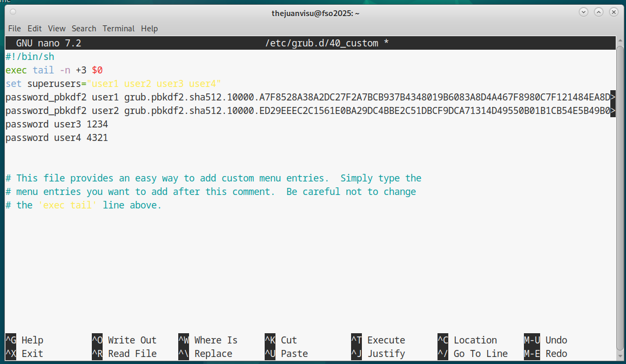Click the terminal's vertical scrollbar

621,189
